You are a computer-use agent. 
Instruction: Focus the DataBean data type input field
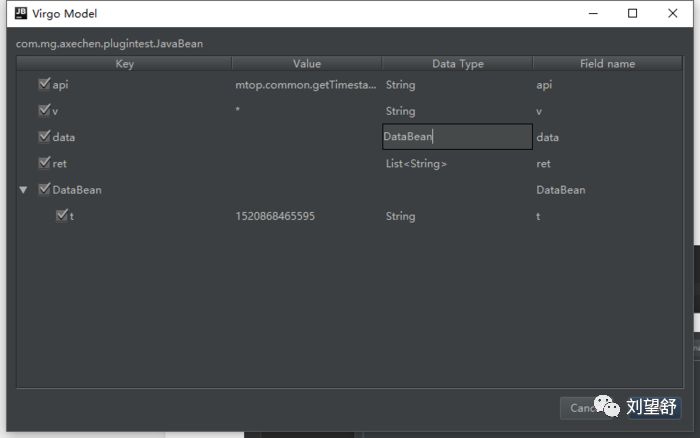458,137
